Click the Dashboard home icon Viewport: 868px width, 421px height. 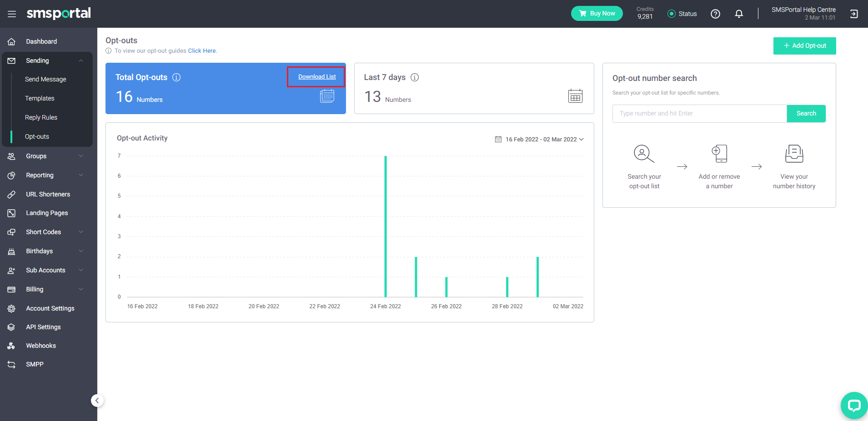click(12, 41)
